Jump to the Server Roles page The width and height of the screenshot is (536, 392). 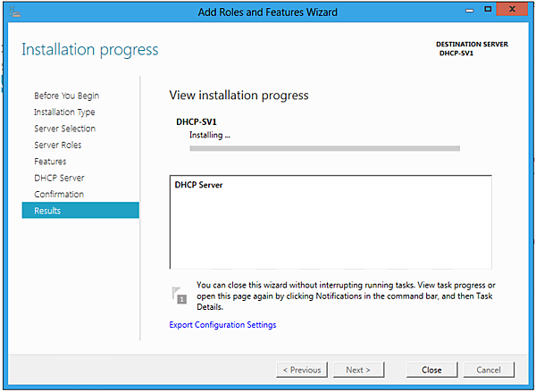57,145
